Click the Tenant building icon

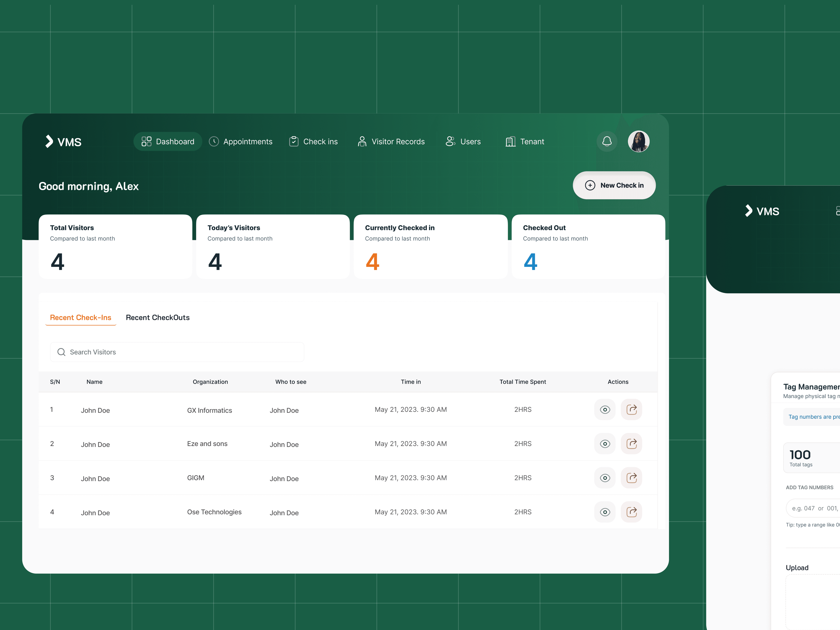(x=510, y=142)
